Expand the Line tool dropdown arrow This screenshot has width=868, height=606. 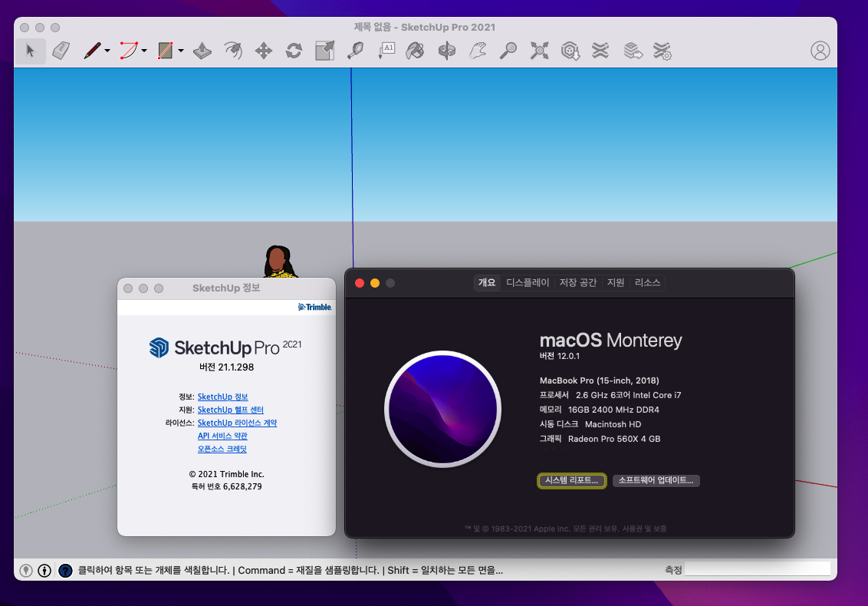click(107, 51)
